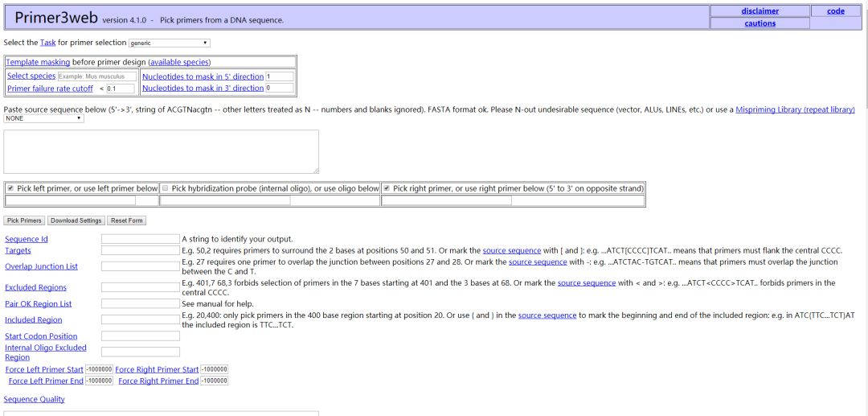Open the Included Region link

[x=33, y=319]
